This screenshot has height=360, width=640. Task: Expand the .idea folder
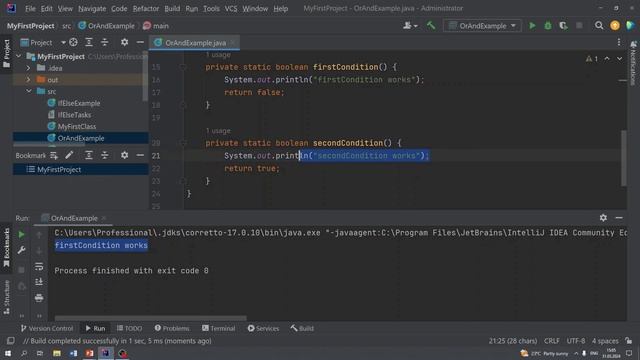[28, 68]
